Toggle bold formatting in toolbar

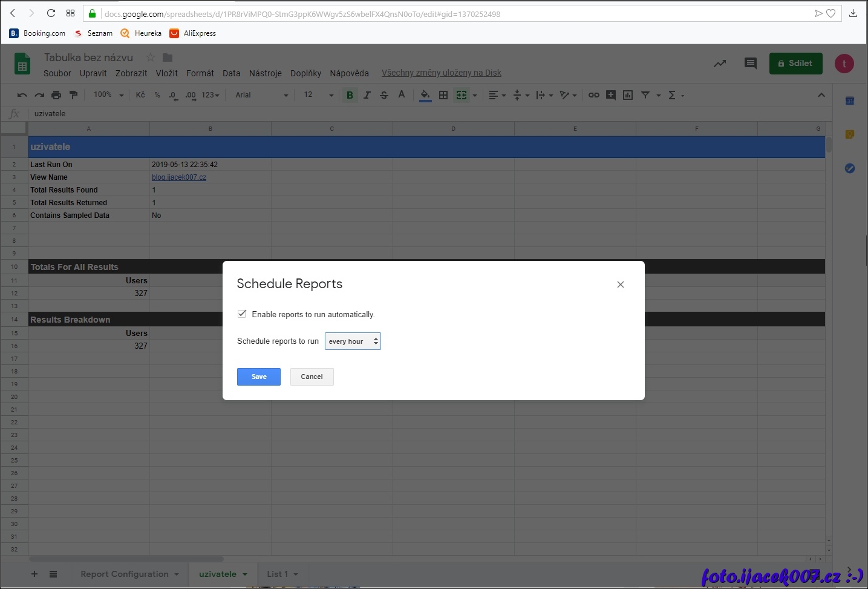point(350,95)
